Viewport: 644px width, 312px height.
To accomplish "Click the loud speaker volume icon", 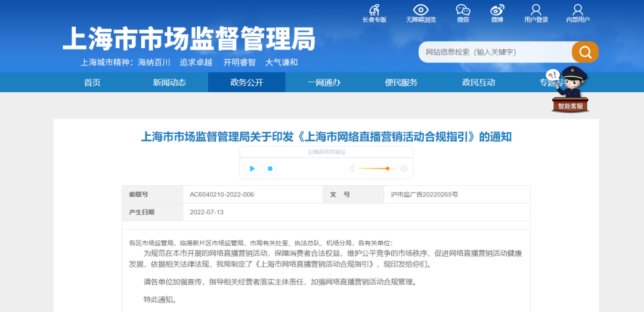I will 404,169.
